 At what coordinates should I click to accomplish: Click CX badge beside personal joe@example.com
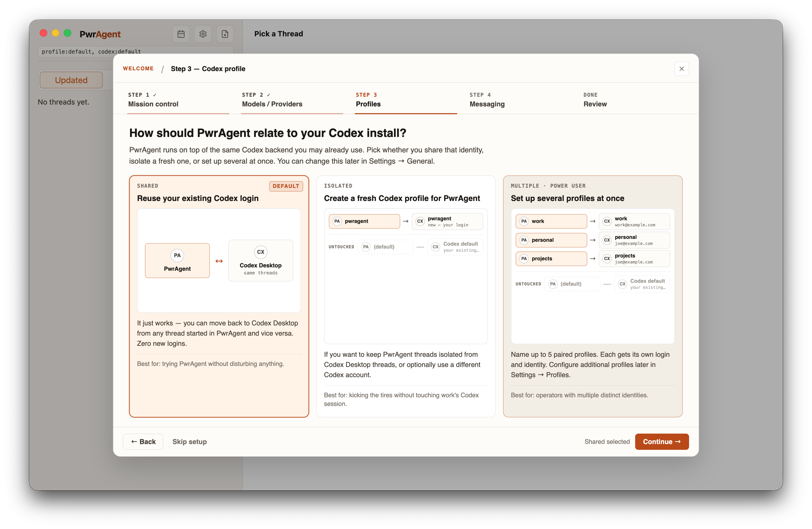coord(607,240)
